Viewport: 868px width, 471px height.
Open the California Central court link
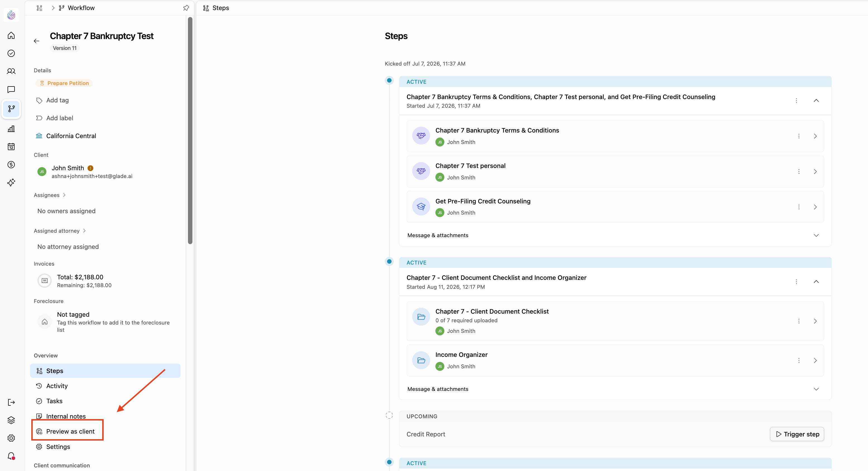pyautogui.click(x=66, y=136)
